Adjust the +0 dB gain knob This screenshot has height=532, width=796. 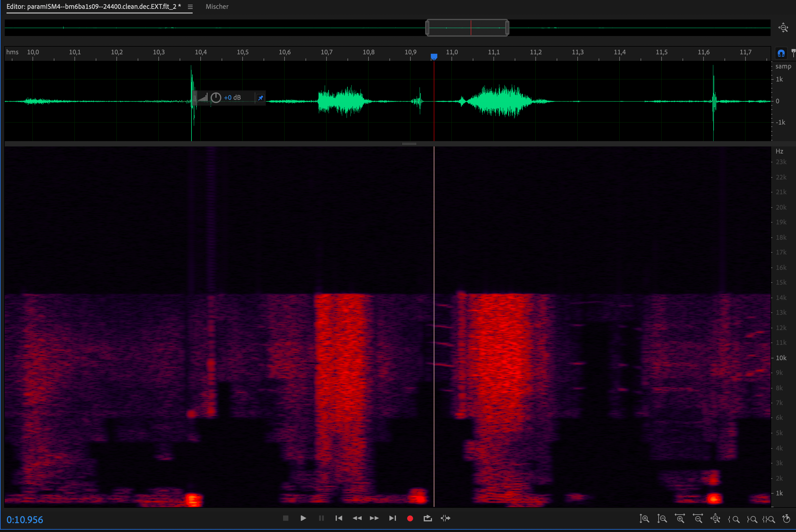[216, 98]
